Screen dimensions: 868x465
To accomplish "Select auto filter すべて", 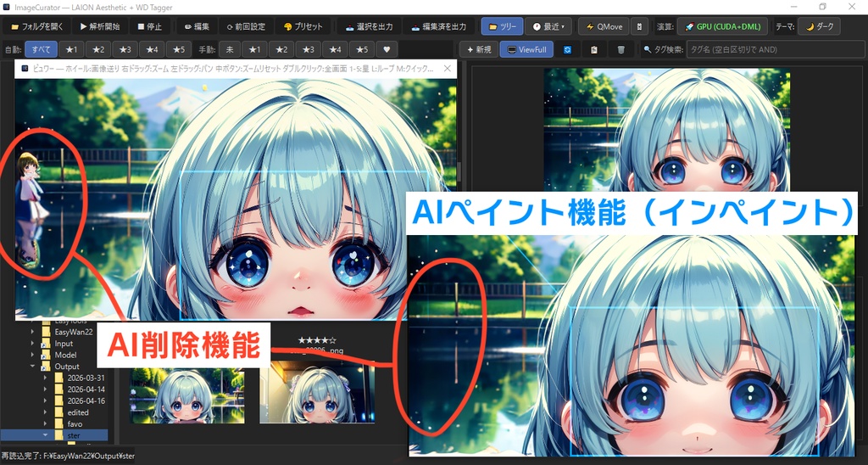I will click(41, 49).
